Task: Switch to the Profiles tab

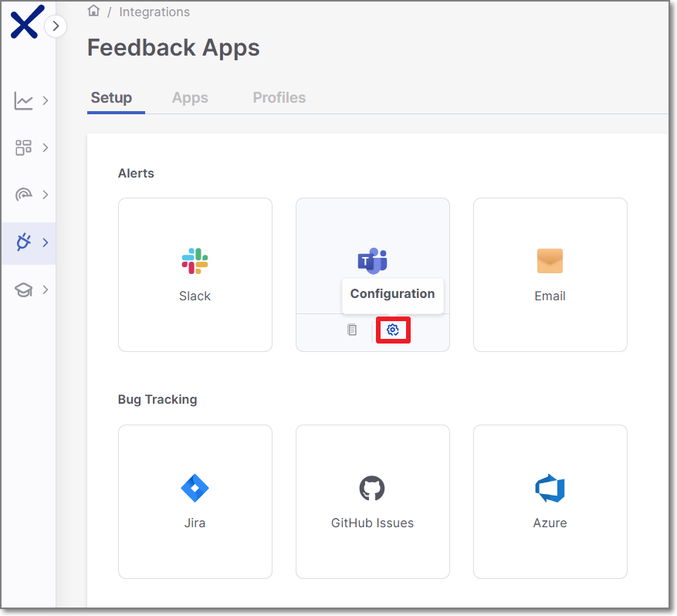Action: [x=279, y=98]
